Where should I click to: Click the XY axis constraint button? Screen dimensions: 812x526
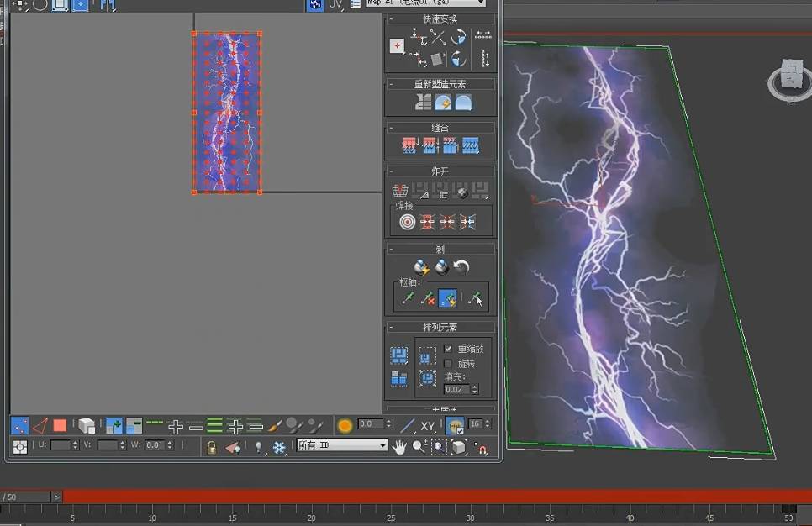coord(428,426)
